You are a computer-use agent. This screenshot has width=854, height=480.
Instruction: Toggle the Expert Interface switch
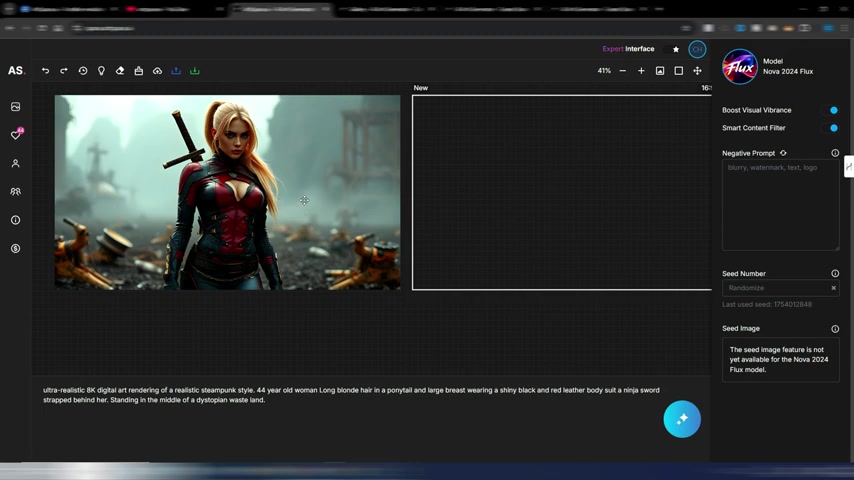click(671, 49)
